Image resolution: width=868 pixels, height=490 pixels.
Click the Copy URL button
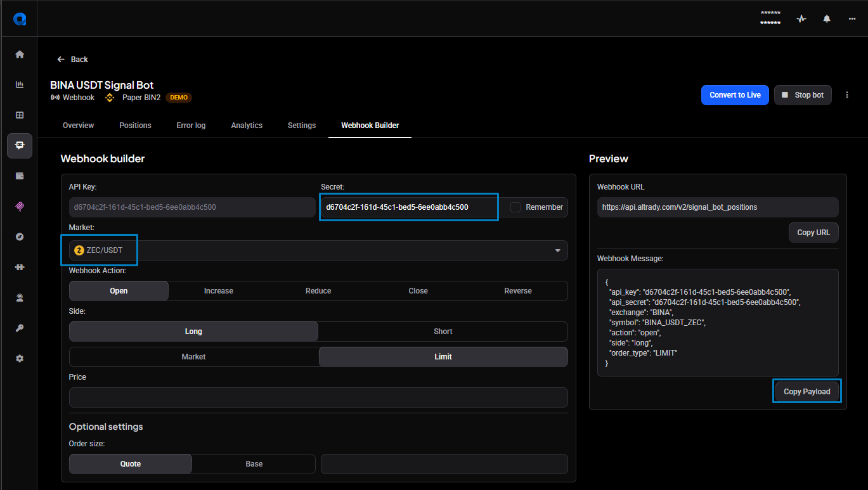tap(813, 233)
